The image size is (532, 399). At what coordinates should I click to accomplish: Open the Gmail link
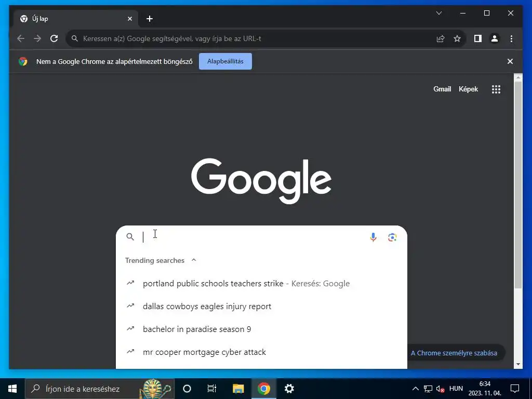tap(442, 89)
